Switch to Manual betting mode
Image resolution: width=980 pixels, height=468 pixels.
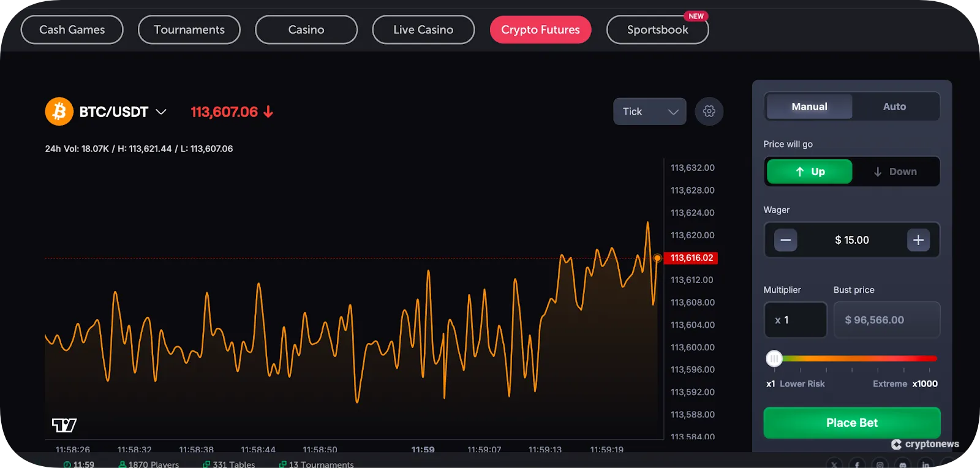click(809, 107)
